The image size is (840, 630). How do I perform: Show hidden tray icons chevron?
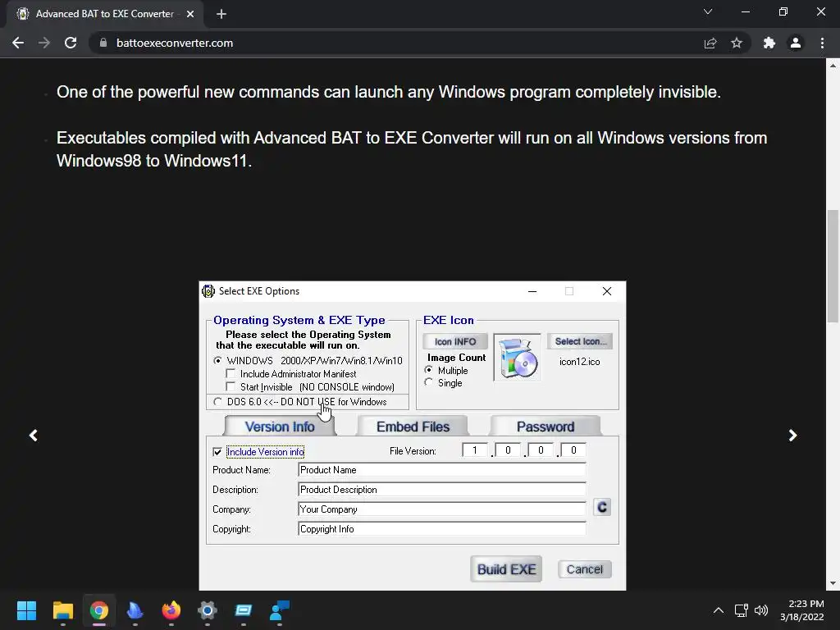(719, 610)
